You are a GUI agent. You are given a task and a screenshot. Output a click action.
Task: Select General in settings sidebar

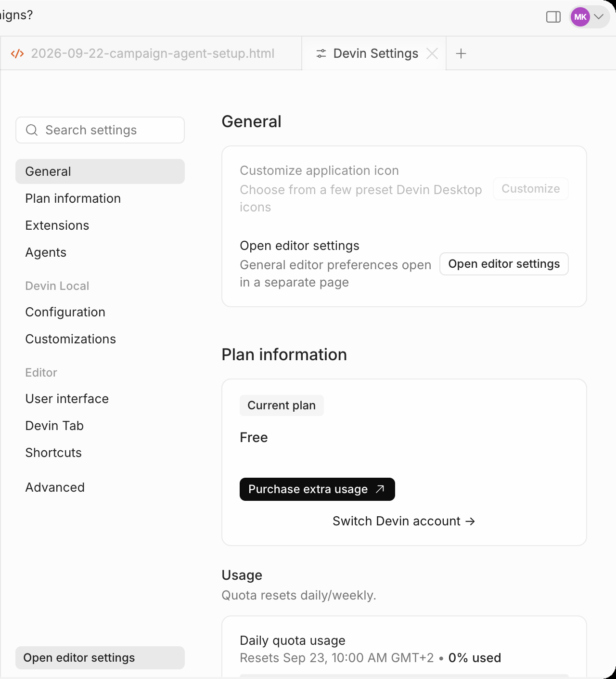click(100, 171)
